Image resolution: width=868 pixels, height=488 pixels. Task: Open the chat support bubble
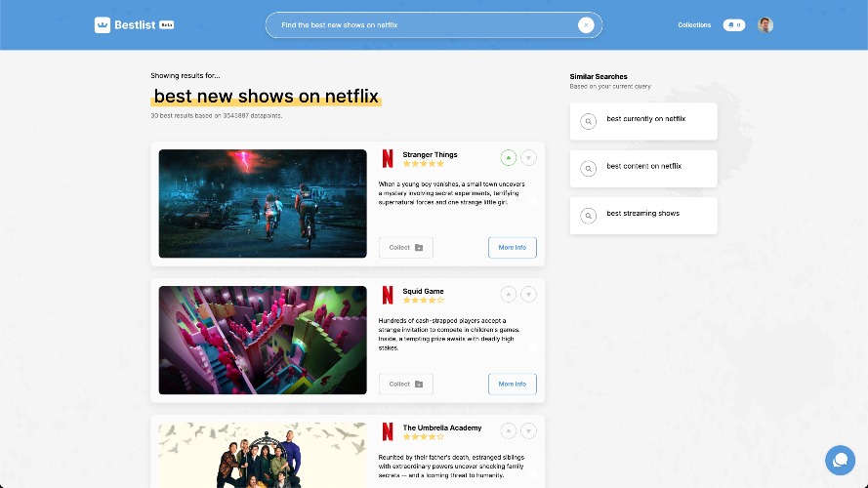coord(840,460)
